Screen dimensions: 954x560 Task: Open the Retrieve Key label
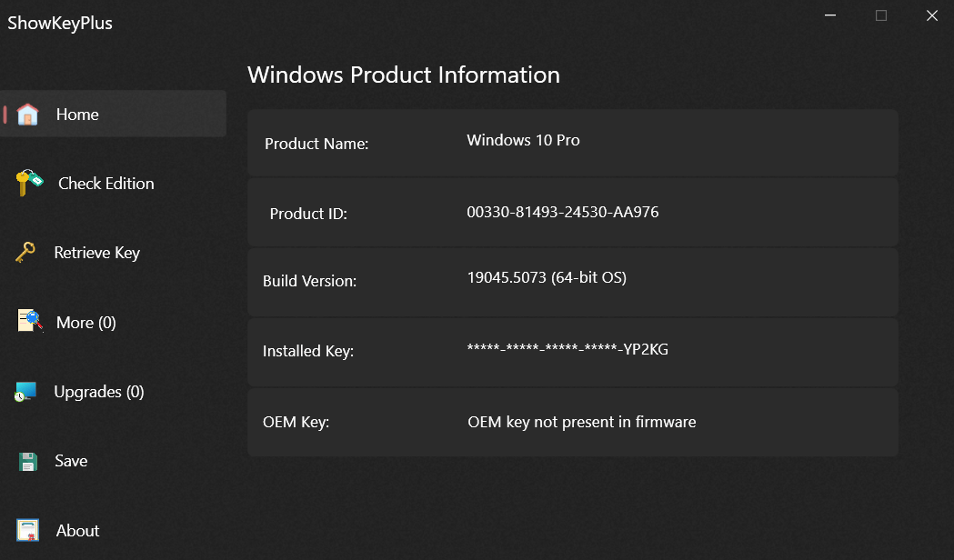[96, 253]
